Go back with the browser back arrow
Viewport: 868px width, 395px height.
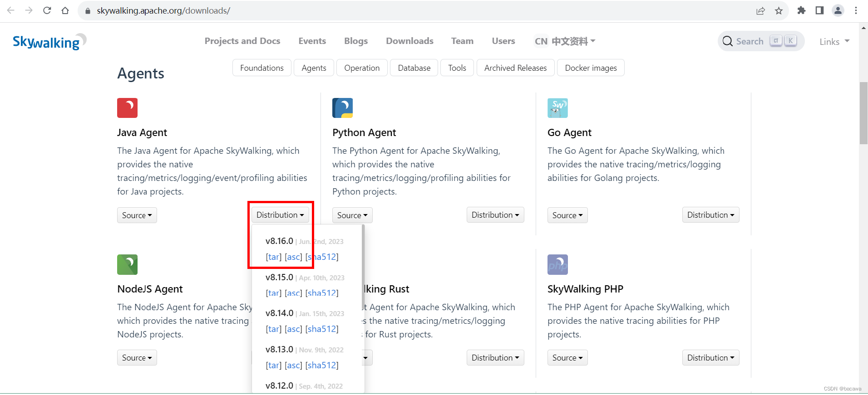pyautogui.click(x=11, y=10)
